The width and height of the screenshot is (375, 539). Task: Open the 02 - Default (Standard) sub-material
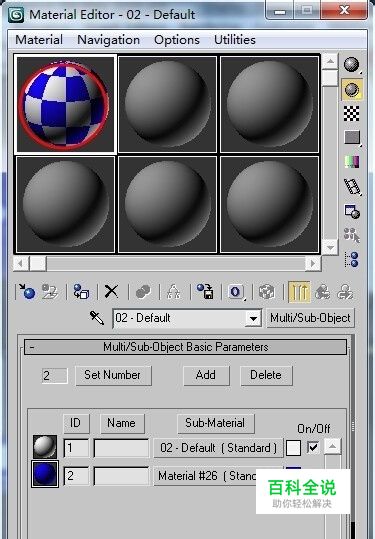[218, 448]
